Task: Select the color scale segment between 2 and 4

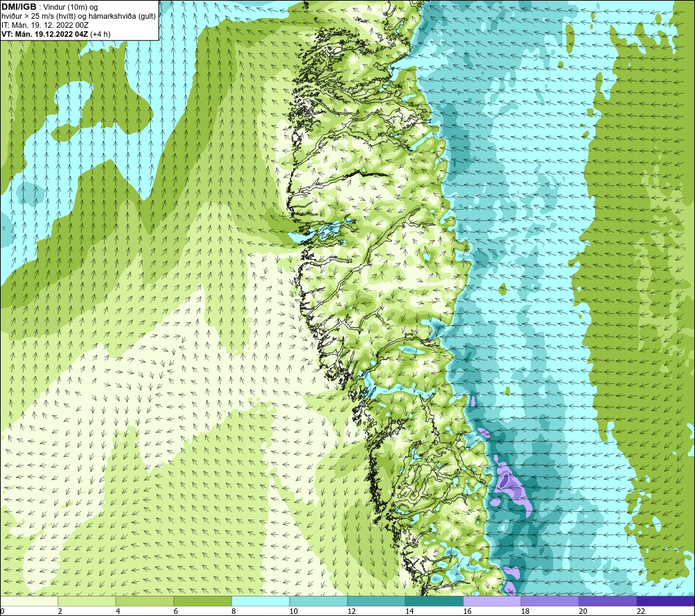Action: [87, 601]
